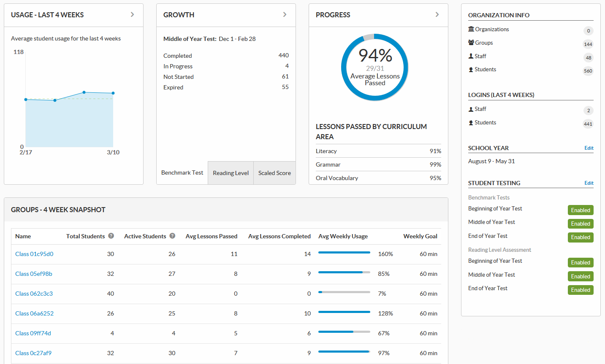Toggle Reading Level End of Year Enabled
Image resolution: width=605 pixels, height=364 pixels.
coord(580,290)
